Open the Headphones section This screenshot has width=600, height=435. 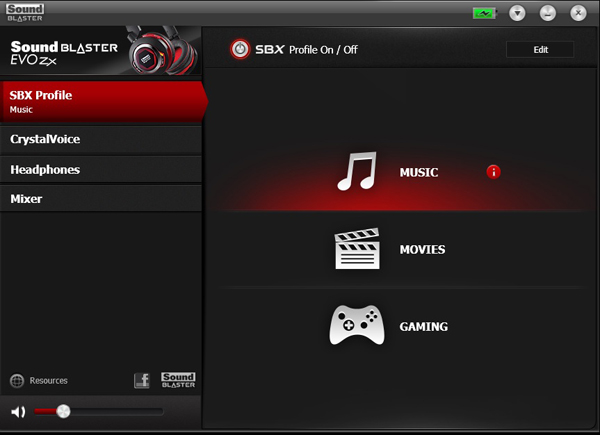coord(101,169)
